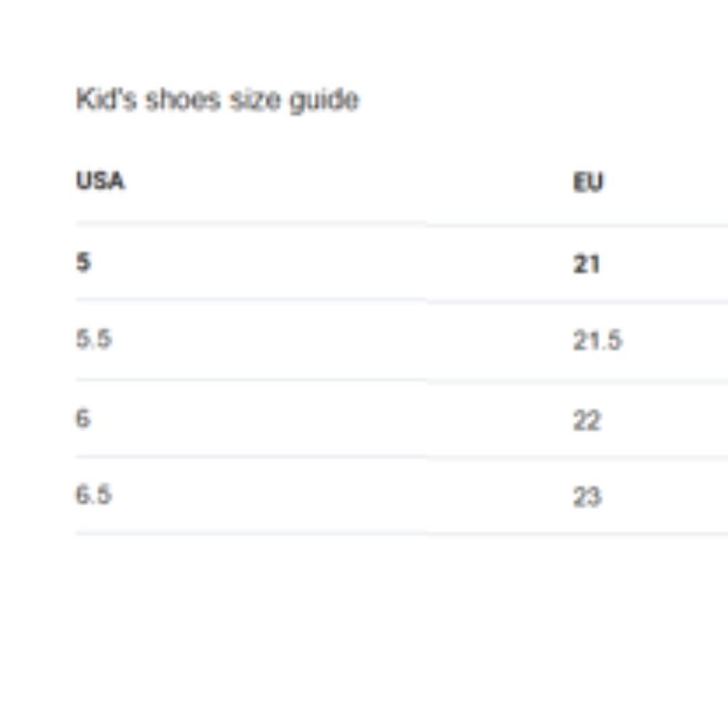Viewport: 728px width, 728px height.
Task: Click EU size 21 cell
Action: click(586, 264)
